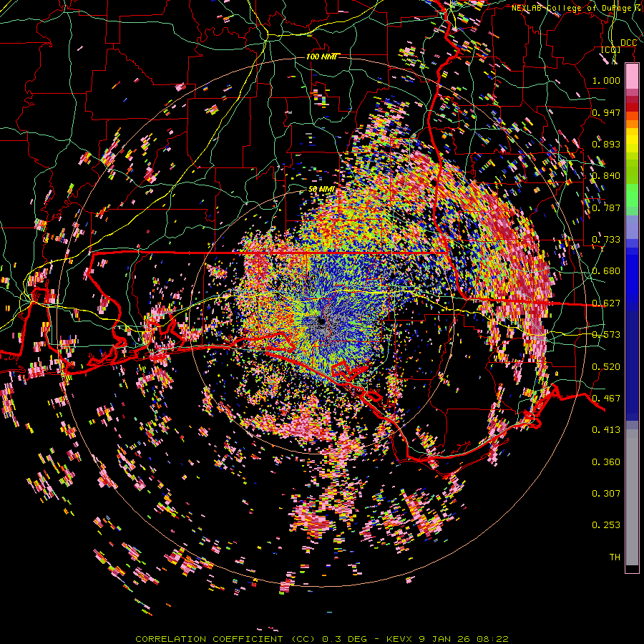This screenshot has width=644, height=644.
Task: Select the 0.893 legend value
Action: (606, 144)
